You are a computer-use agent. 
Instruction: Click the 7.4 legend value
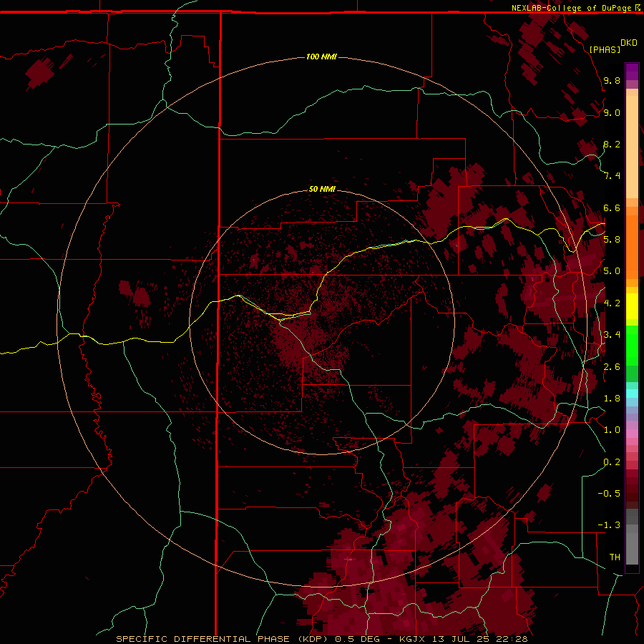coord(612,176)
